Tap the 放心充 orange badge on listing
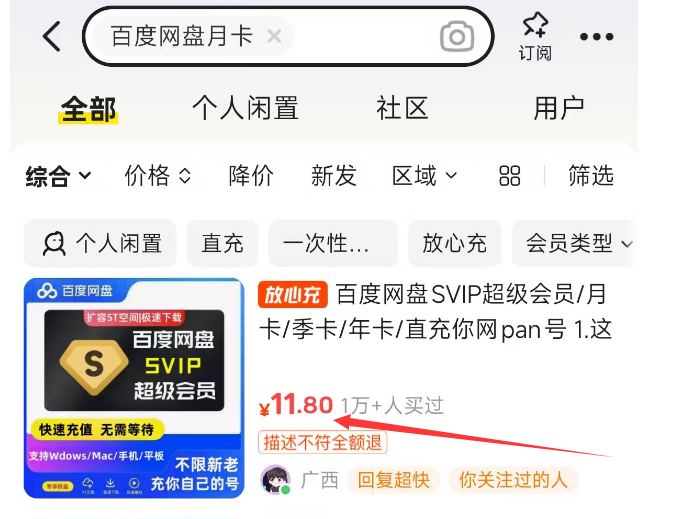This screenshot has height=519, width=697. (292, 295)
